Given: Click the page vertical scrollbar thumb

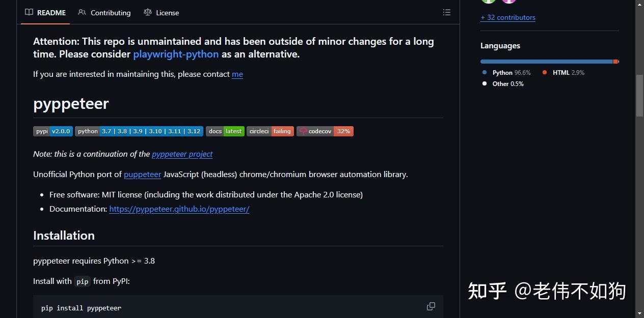Looking at the screenshot, I should coord(639,96).
